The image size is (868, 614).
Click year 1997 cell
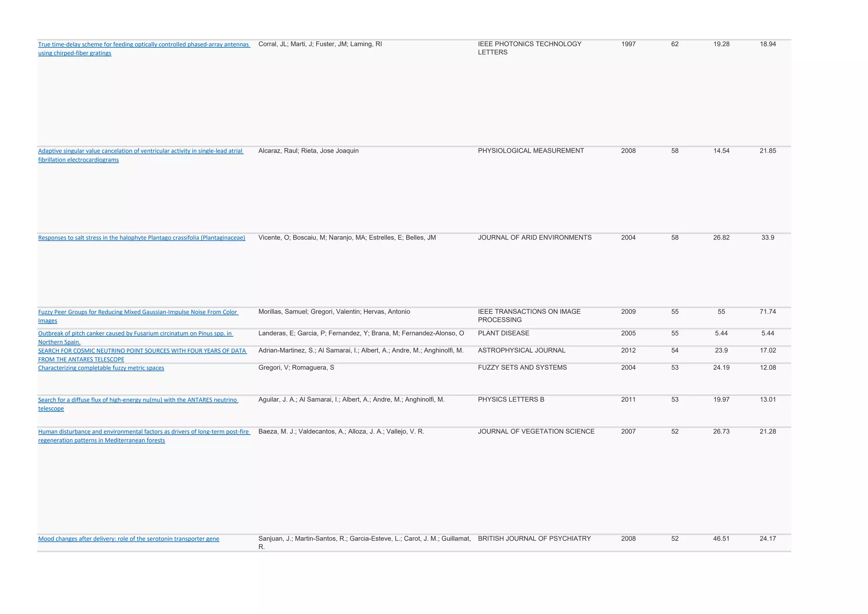629,44
